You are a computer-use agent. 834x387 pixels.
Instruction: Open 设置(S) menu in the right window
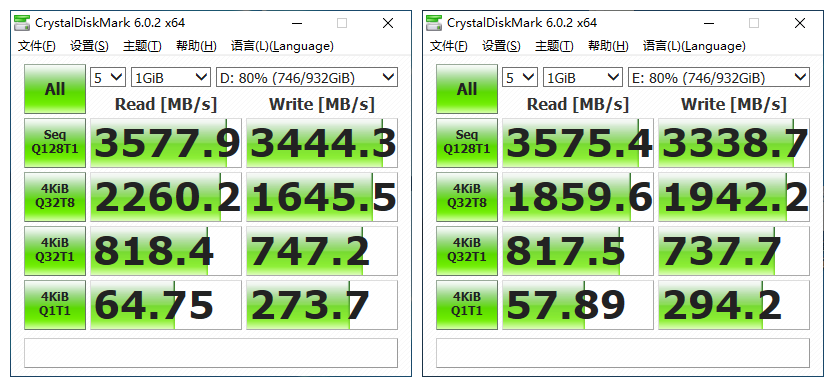pos(502,46)
